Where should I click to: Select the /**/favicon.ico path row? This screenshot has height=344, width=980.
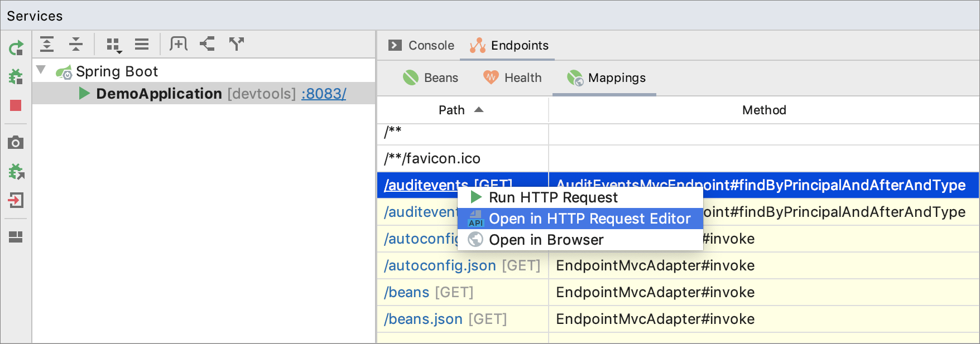point(463,159)
